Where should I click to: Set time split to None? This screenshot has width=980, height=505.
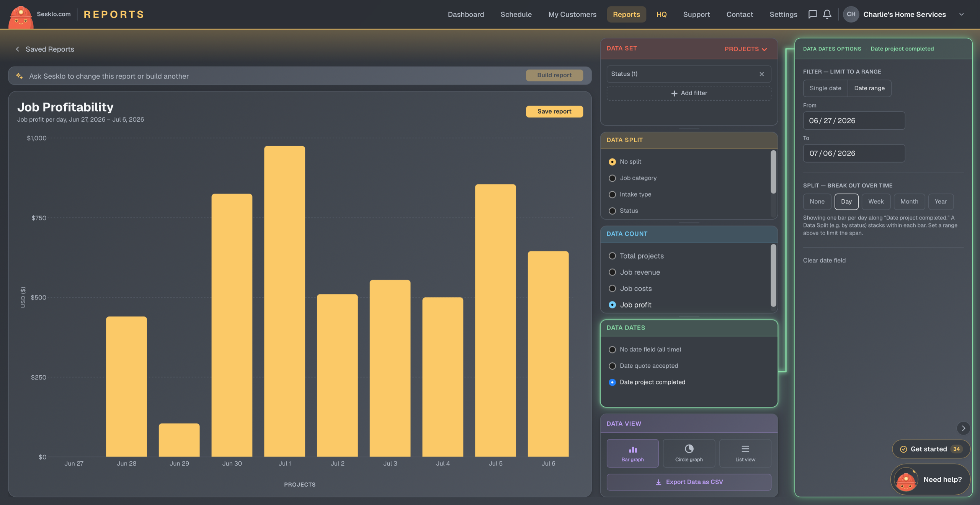817,202
